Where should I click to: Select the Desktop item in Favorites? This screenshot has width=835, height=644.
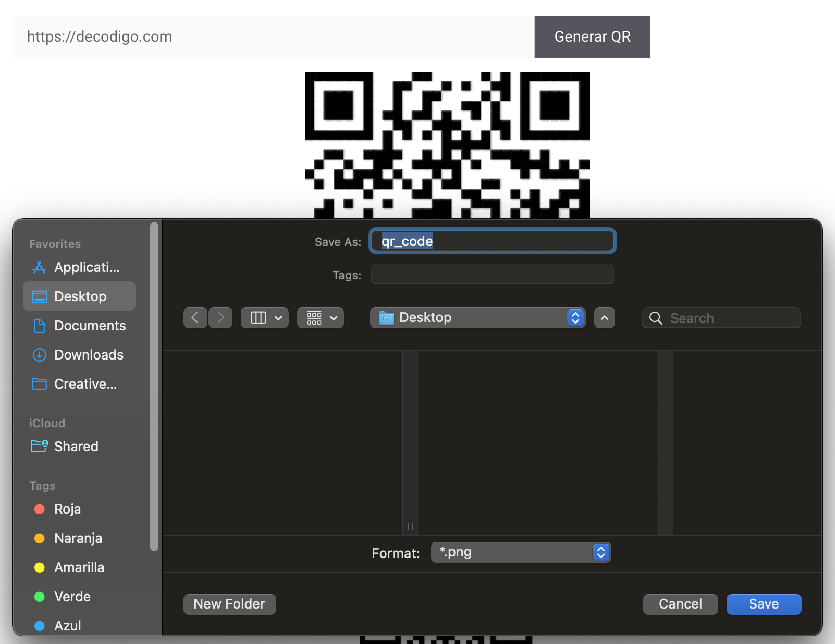point(79,296)
